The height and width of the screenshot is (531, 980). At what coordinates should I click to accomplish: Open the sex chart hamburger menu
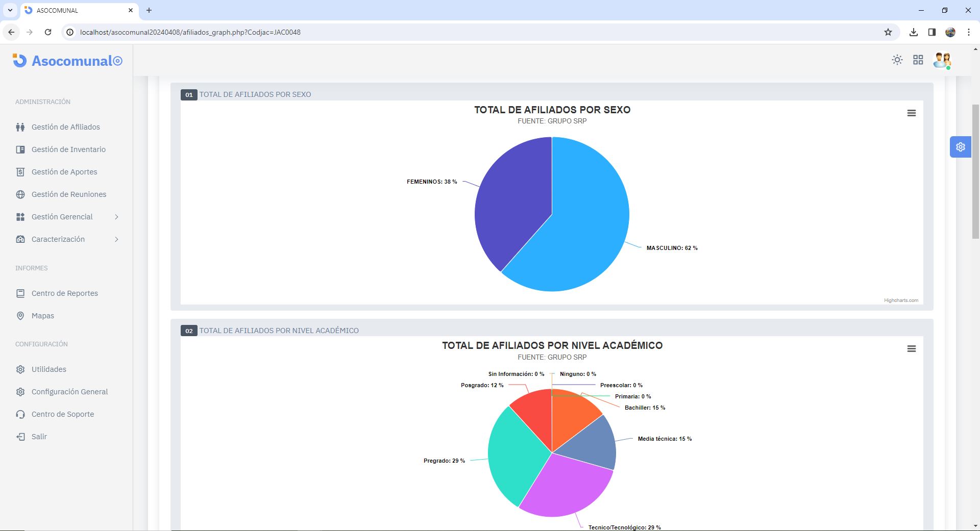click(x=911, y=113)
